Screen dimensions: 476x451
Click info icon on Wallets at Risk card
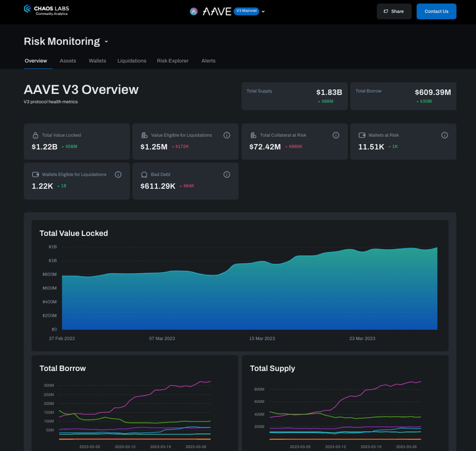[445, 135]
